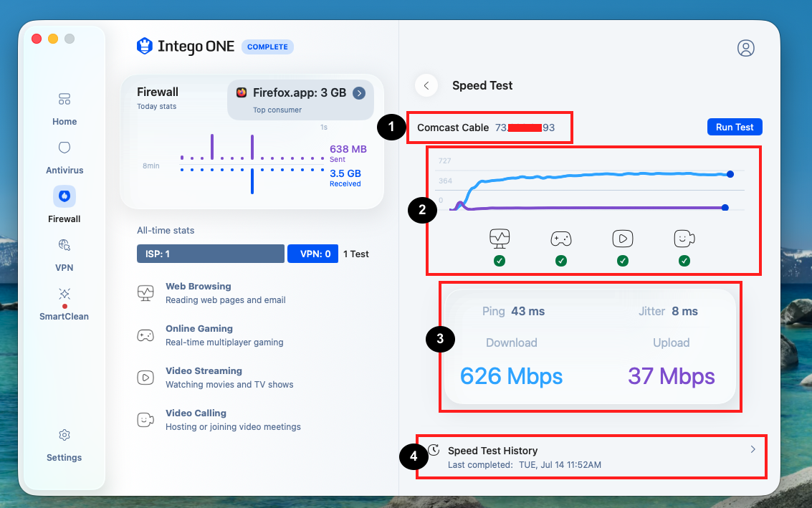Click the Online Gaming controller icon in All-time stats

coord(145,335)
